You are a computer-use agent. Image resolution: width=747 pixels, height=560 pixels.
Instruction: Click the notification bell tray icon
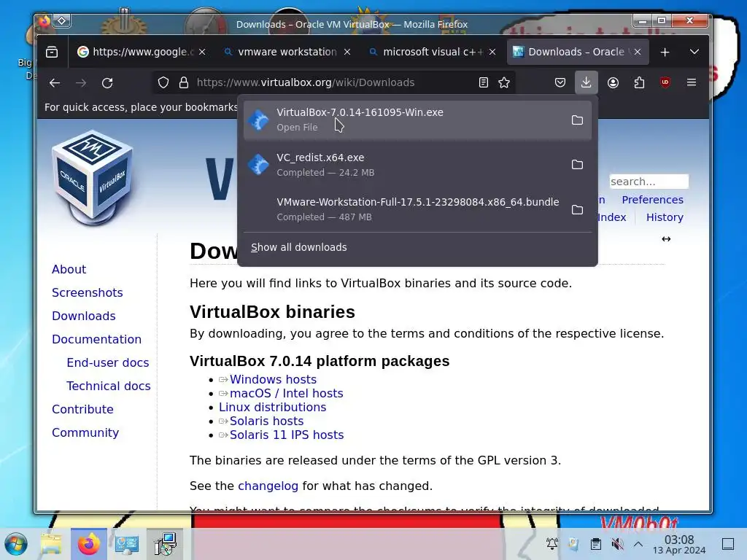[552, 544]
